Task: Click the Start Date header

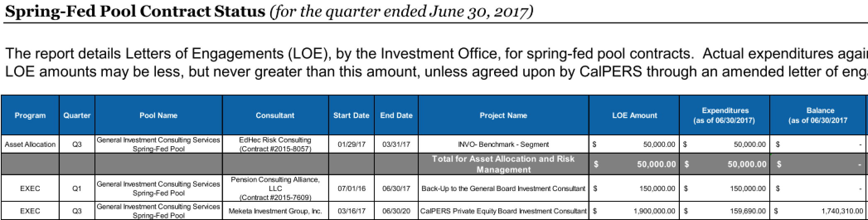Action: point(352,115)
